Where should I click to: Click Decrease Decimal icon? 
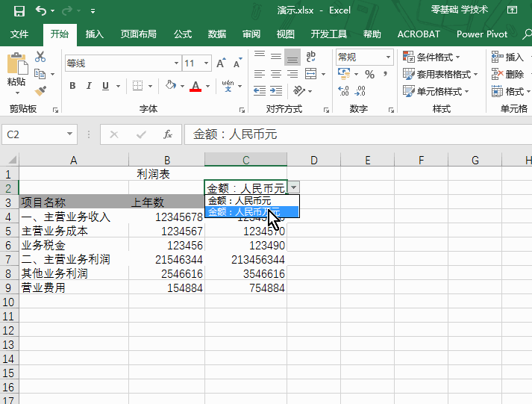(360, 91)
